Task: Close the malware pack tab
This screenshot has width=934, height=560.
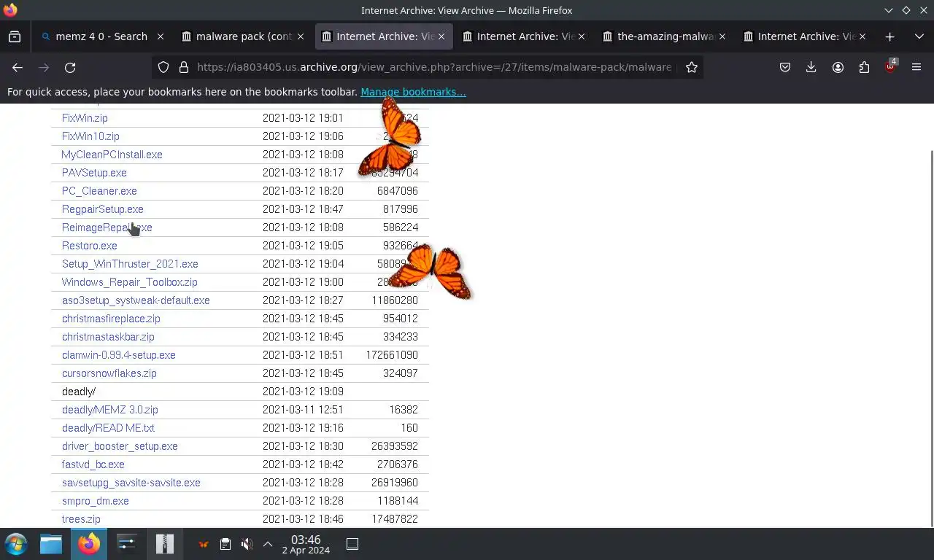Action: tap(301, 36)
